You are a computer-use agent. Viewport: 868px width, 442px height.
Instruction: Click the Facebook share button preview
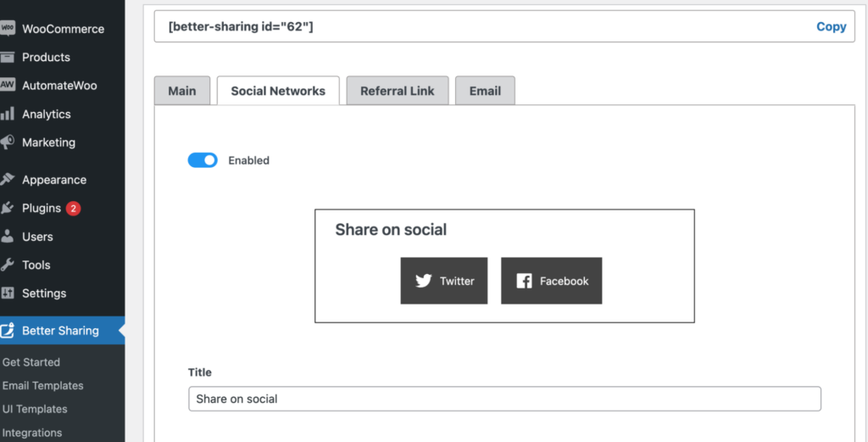551,281
